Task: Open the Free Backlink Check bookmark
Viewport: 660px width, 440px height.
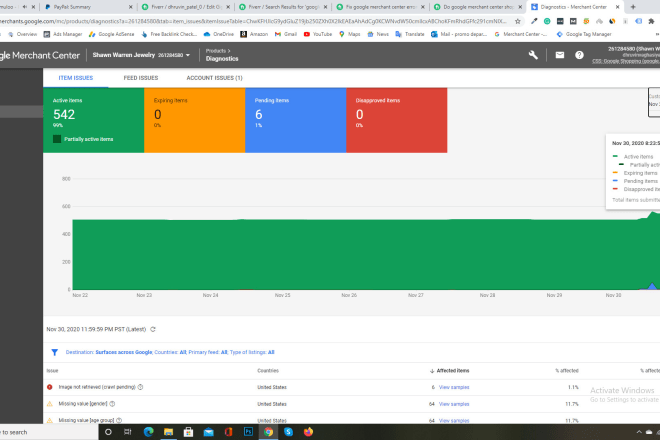Action: click(x=169, y=34)
